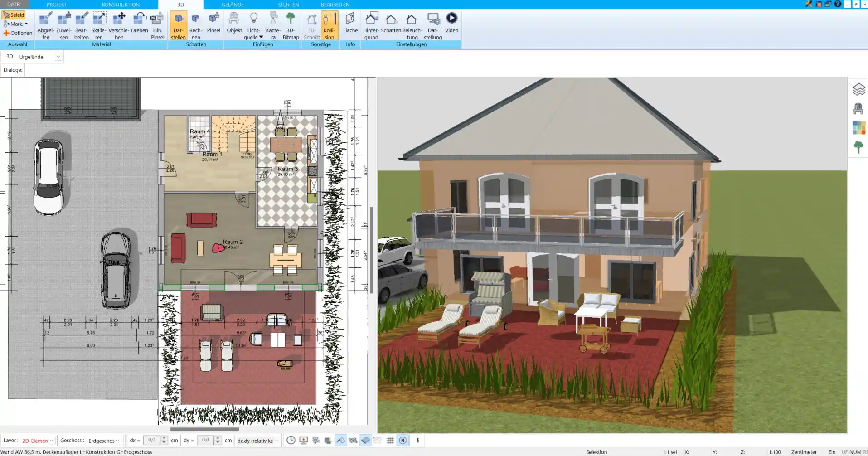Click the dx input field
Screen dimensions: 868x456
pyautogui.click(x=151, y=440)
